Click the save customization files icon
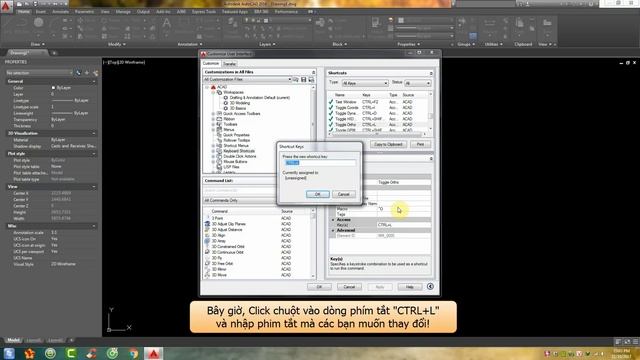 tap(304, 80)
